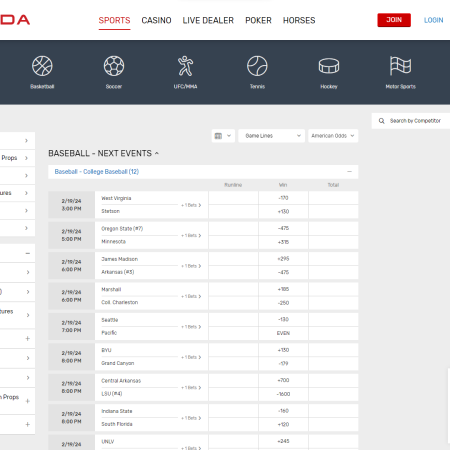Open the layout view dropdown icon
This screenshot has height=450, width=450.
pyautogui.click(x=223, y=136)
